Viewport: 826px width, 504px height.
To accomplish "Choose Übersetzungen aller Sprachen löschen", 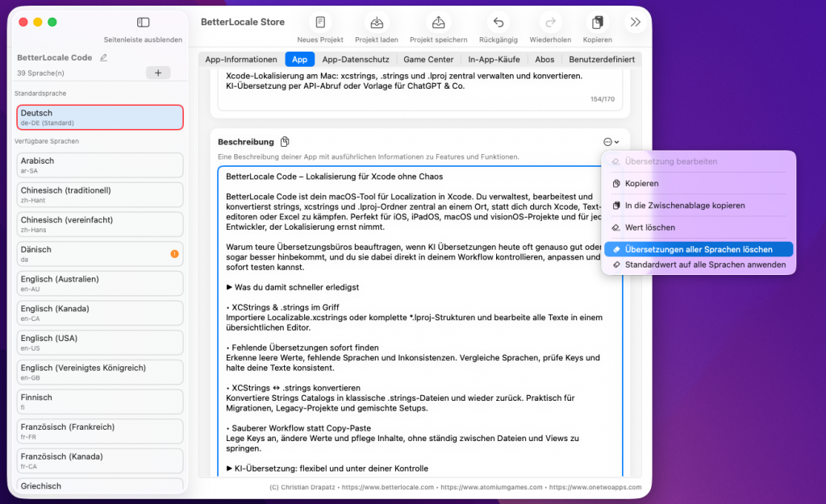I will tap(699, 249).
